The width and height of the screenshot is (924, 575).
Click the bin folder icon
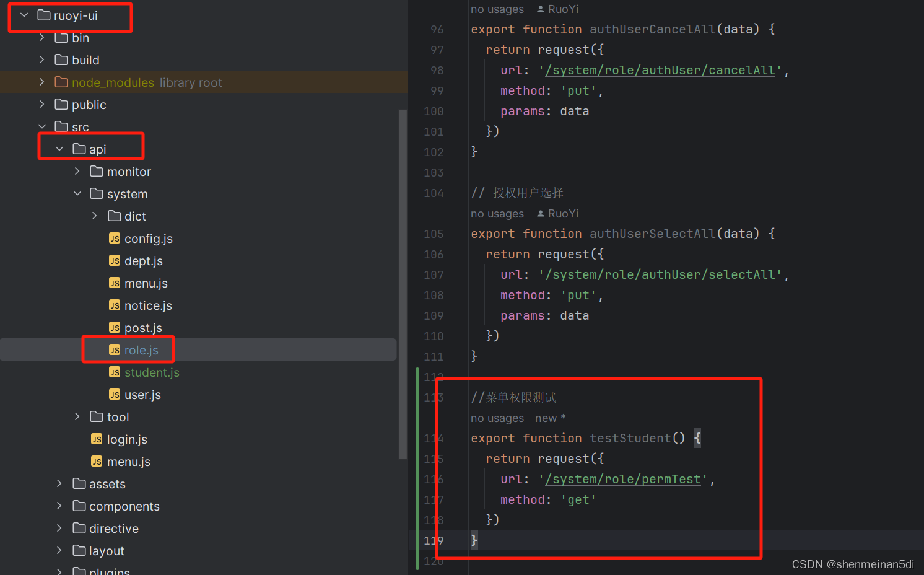point(61,37)
